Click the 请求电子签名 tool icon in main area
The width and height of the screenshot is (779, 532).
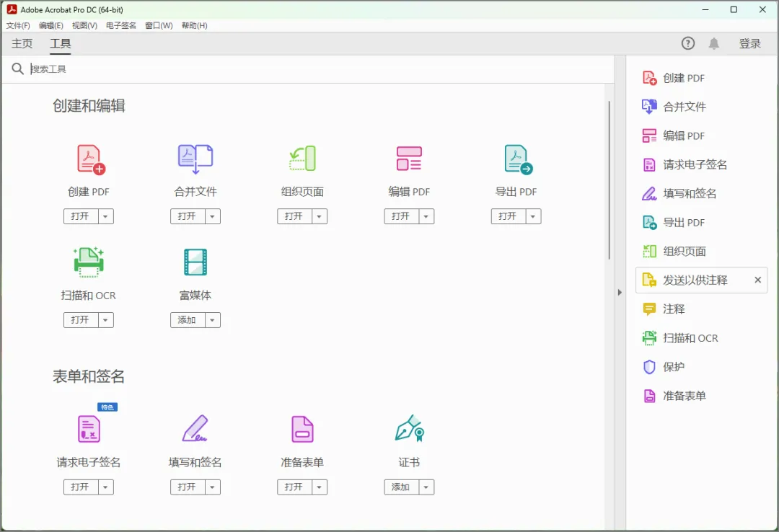coord(89,429)
